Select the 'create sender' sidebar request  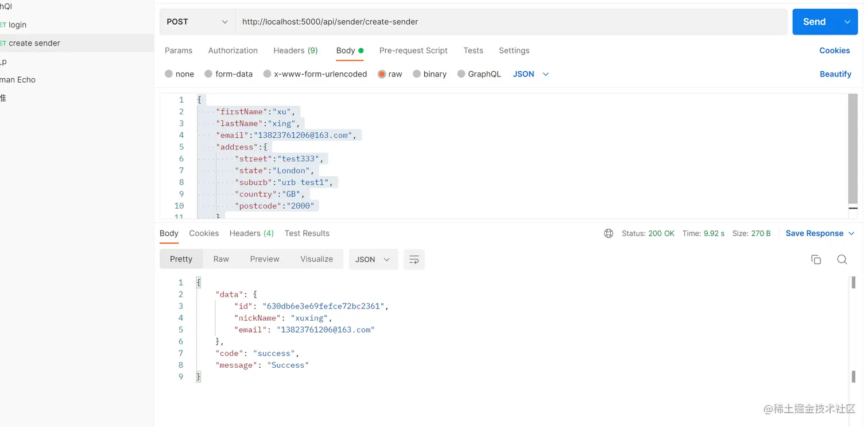pyautogui.click(x=34, y=43)
